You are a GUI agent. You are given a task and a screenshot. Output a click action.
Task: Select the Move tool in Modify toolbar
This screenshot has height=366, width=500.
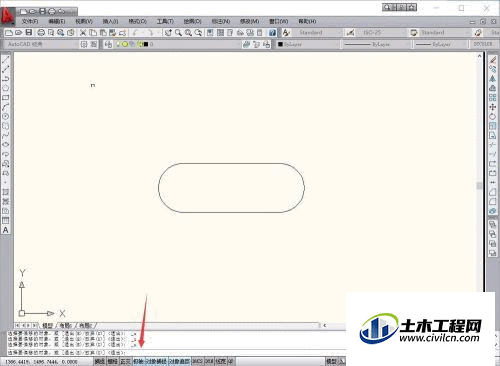(493, 107)
